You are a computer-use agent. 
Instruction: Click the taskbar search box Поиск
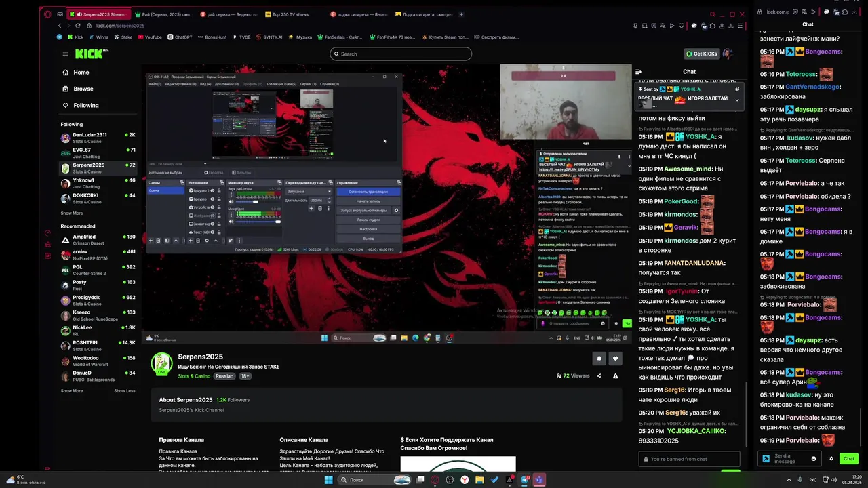(376, 480)
